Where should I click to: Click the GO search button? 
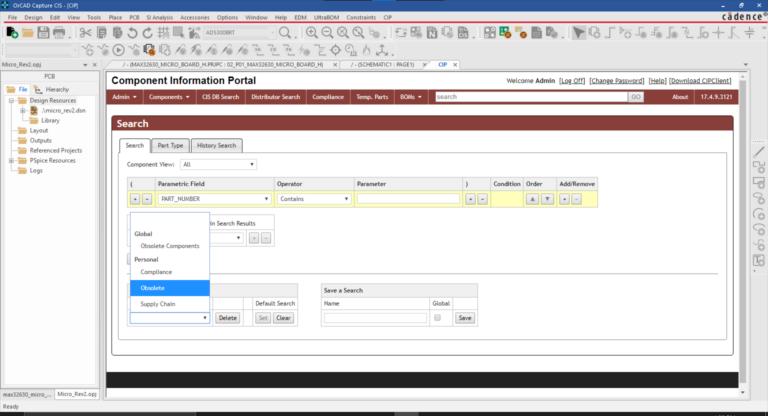point(636,97)
